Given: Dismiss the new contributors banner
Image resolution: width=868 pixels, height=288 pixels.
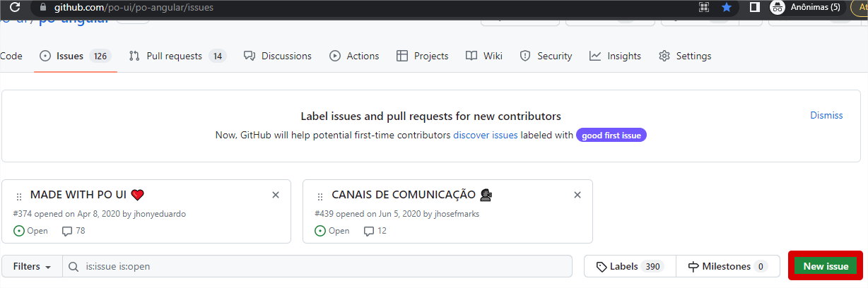Looking at the screenshot, I should (826, 115).
